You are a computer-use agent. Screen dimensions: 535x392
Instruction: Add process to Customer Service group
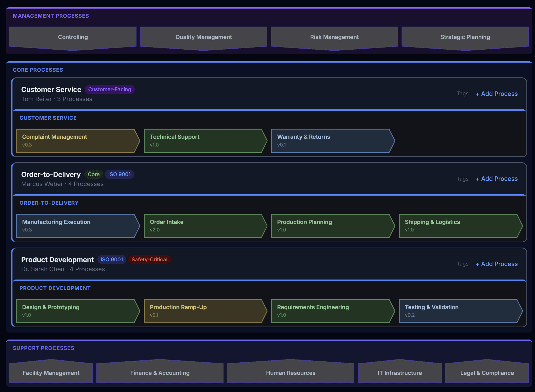497,94
